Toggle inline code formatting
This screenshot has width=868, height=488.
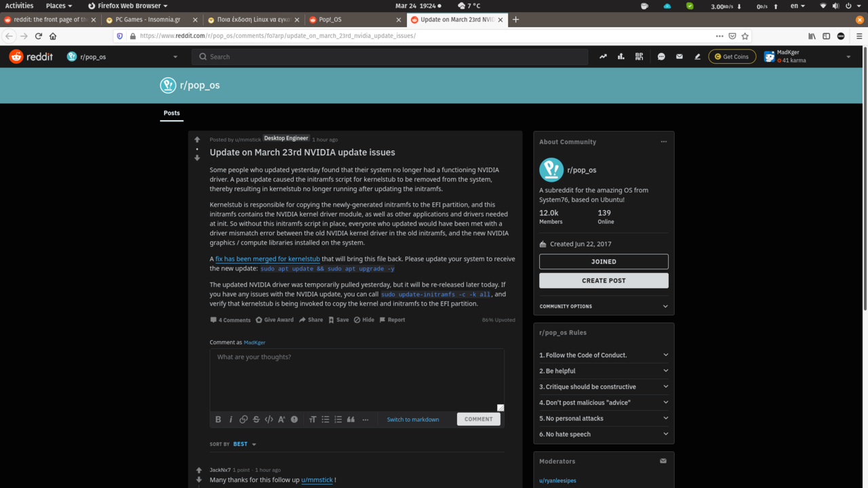coord(269,420)
